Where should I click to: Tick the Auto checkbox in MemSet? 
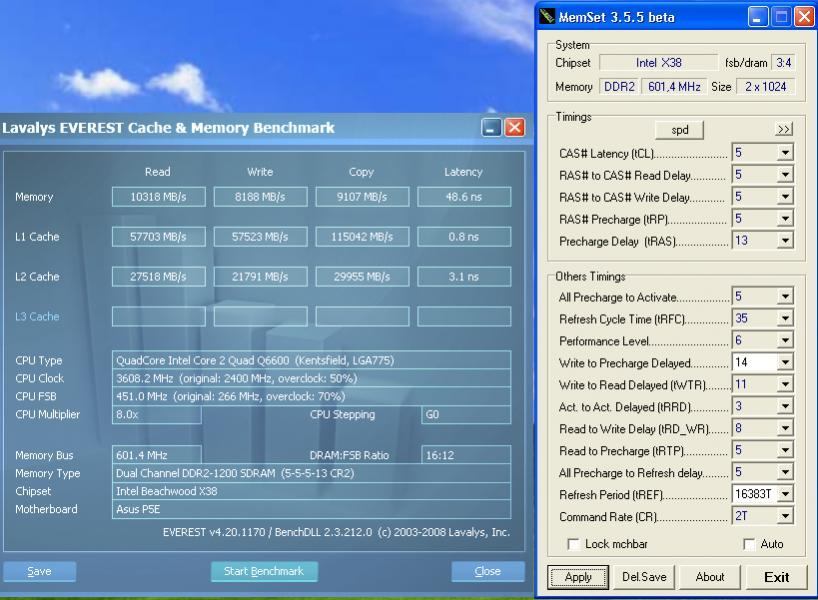coord(749,544)
